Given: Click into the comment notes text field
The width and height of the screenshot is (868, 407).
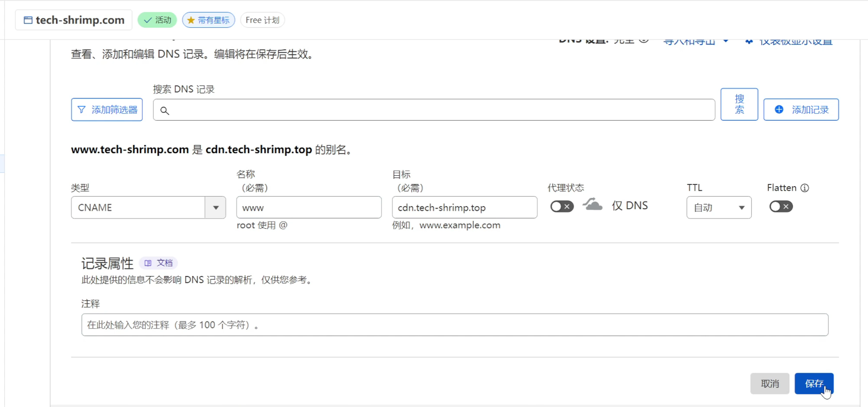Looking at the screenshot, I should coord(455,325).
